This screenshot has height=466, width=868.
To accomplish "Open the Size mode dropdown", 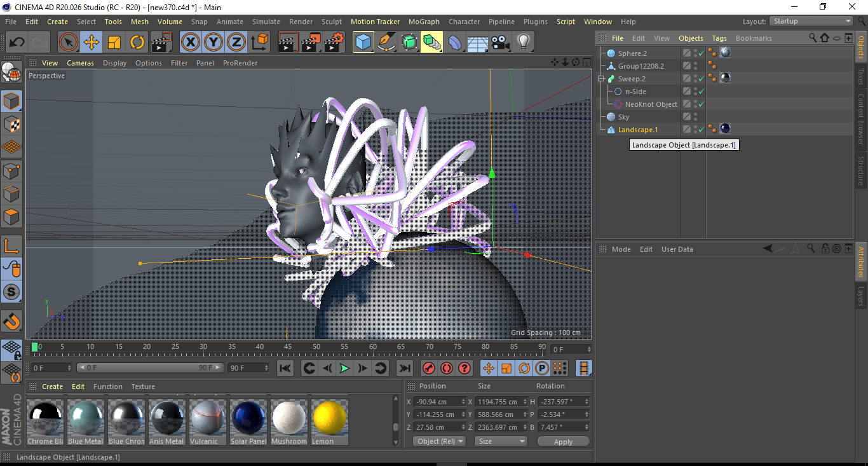I will point(502,441).
